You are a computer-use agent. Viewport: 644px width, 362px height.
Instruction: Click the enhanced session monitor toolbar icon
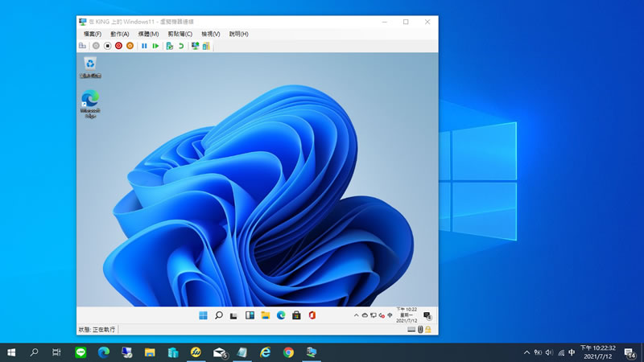coord(195,46)
